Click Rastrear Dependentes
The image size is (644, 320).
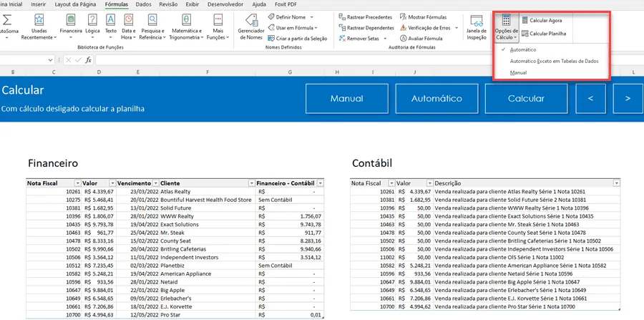coord(366,27)
